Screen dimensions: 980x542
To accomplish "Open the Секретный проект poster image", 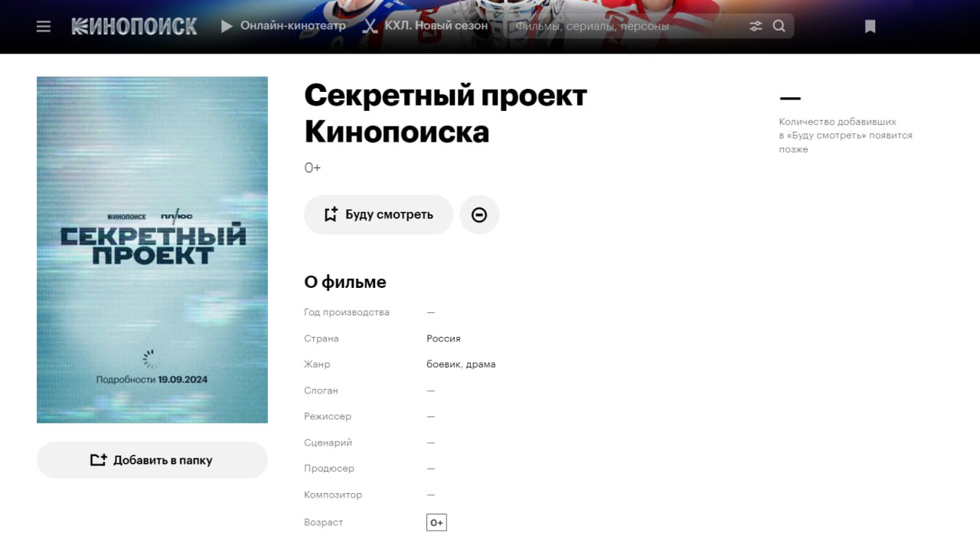I will tap(152, 250).
